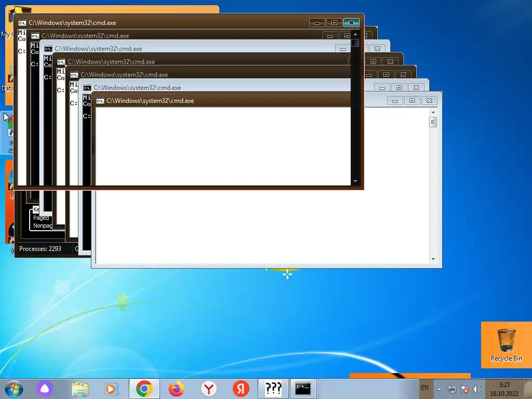
Task: Close the lowest white cmd window
Action: (429, 101)
